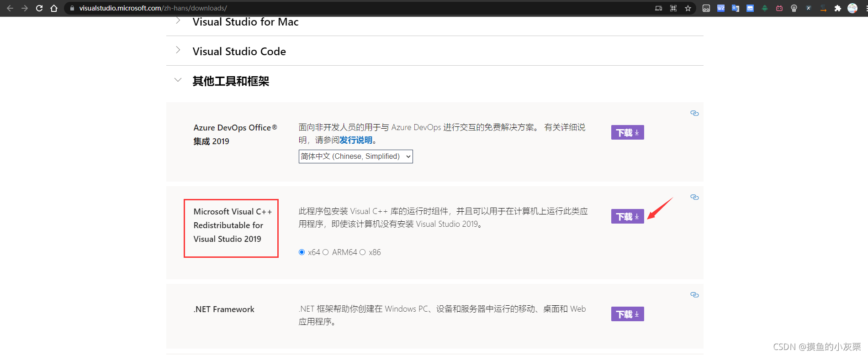The height and width of the screenshot is (355, 868).
Task: Bookmark this page with the star icon
Action: [x=688, y=8]
